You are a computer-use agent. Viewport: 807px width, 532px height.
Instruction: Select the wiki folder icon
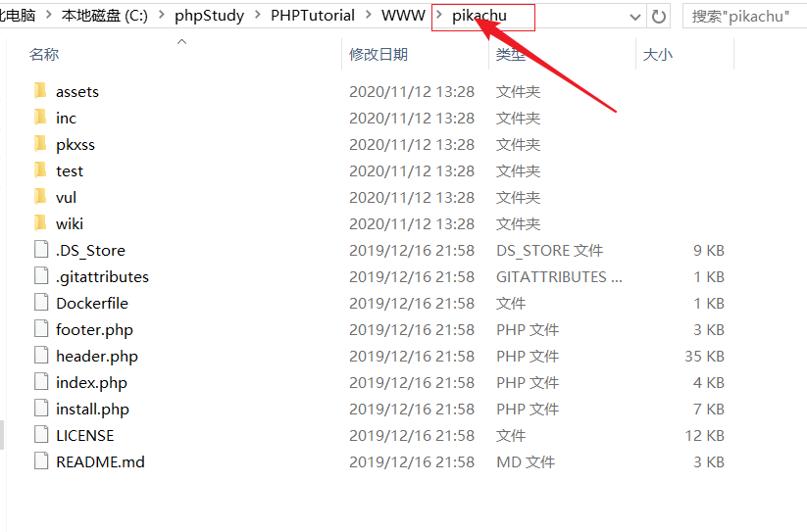pyautogui.click(x=40, y=223)
